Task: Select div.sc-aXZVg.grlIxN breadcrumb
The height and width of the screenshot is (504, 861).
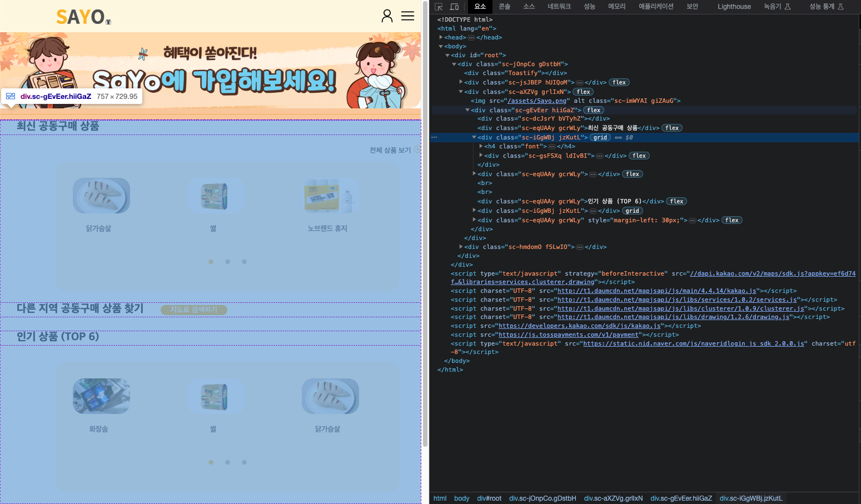Action: click(x=613, y=498)
